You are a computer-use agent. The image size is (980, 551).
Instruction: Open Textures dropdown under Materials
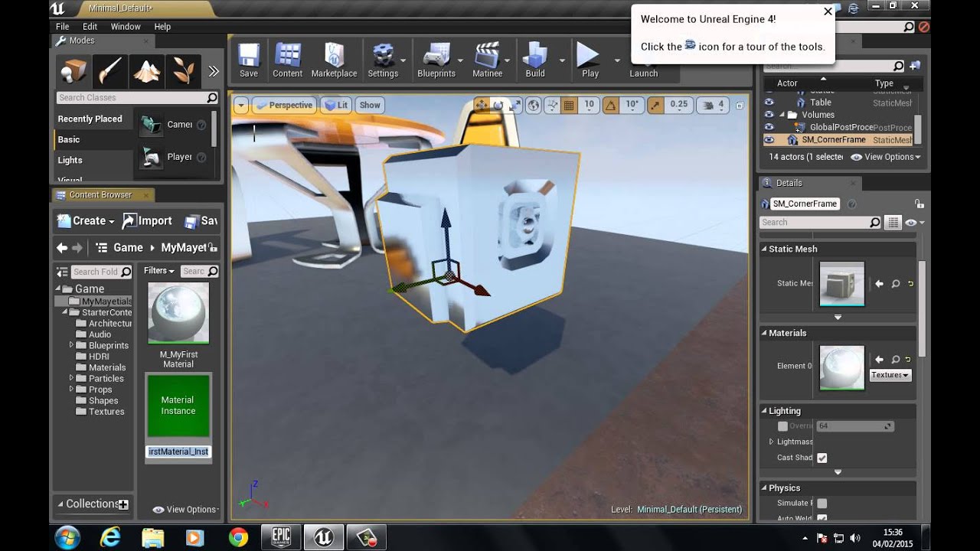(890, 375)
